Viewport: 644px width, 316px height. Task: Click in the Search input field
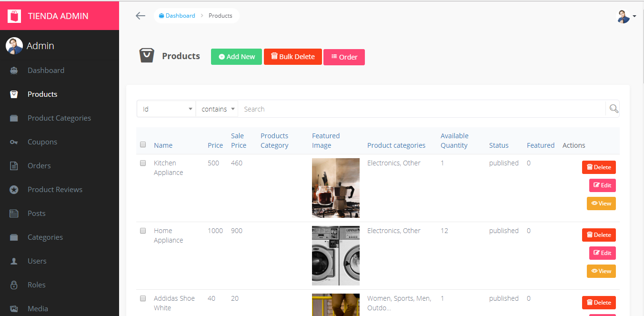point(422,109)
